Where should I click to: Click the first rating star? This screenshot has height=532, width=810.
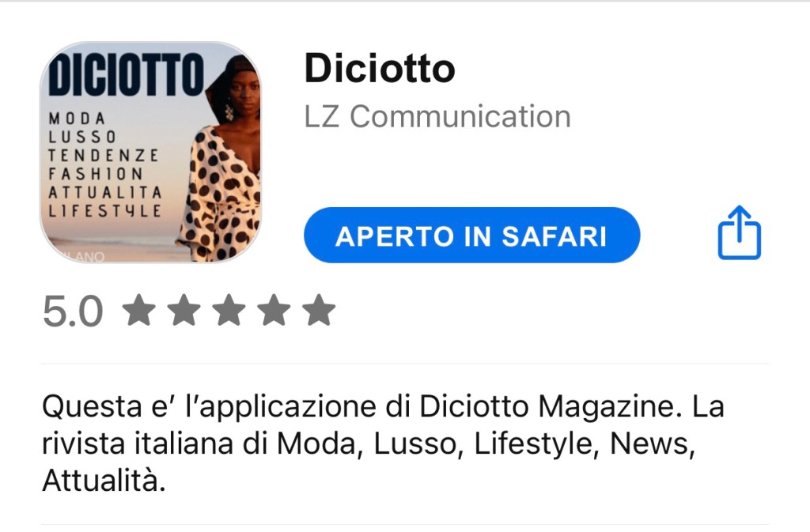point(139,310)
